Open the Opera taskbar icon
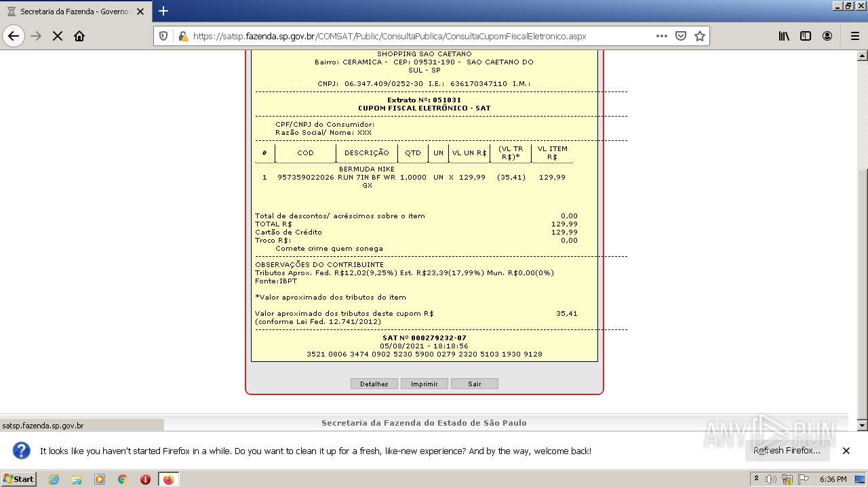Image resolution: width=868 pixels, height=488 pixels. click(x=145, y=479)
